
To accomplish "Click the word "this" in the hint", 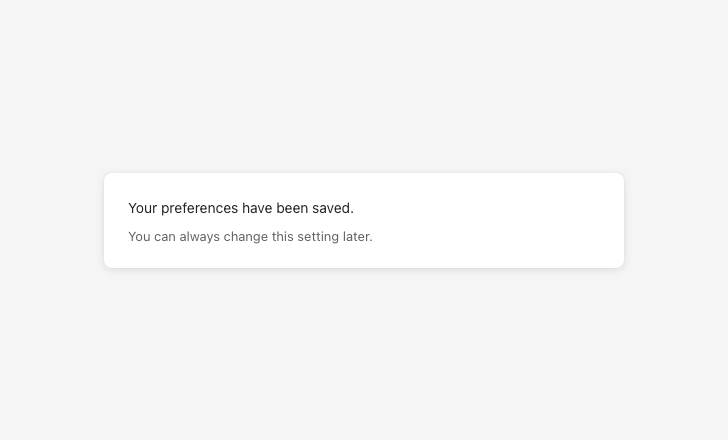I will click(283, 237).
